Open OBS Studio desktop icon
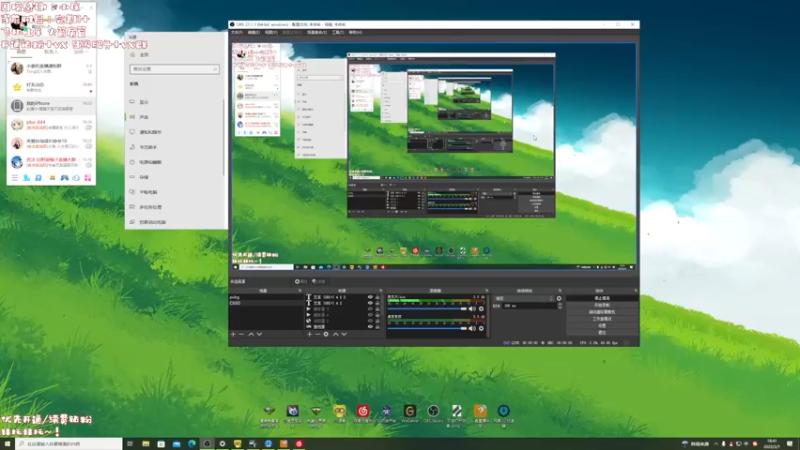800x450 pixels. (433, 413)
